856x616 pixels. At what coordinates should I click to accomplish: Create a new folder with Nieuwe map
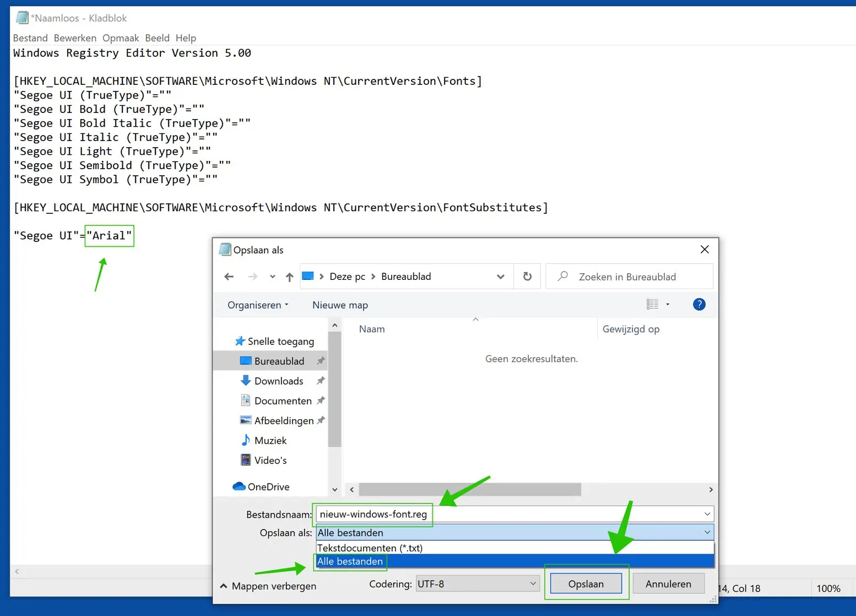(340, 305)
